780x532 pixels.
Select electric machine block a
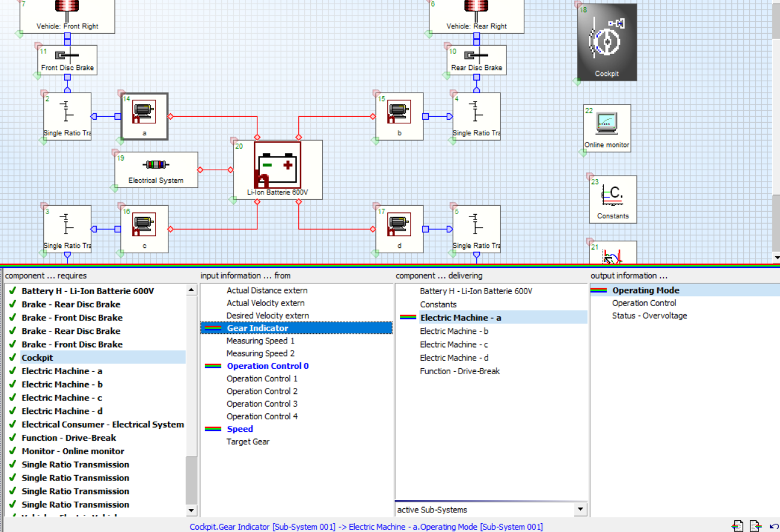tap(144, 116)
